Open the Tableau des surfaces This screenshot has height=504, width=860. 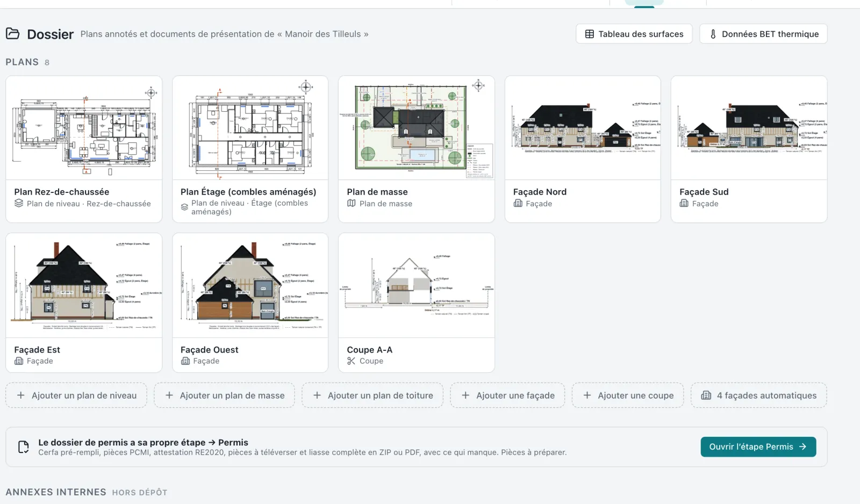tap(634, 34)
